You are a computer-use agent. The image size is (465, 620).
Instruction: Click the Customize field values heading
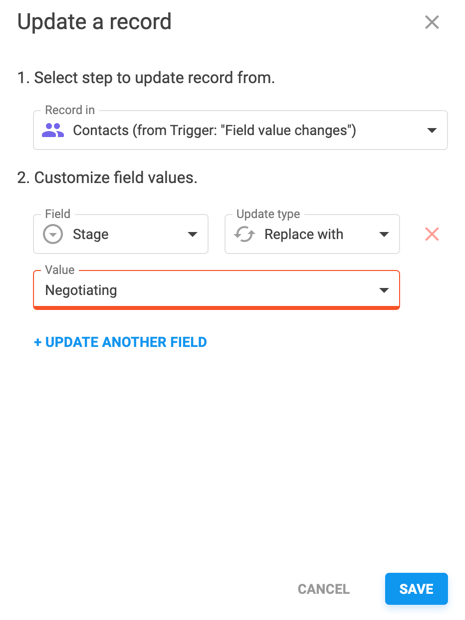coord(107,178)
